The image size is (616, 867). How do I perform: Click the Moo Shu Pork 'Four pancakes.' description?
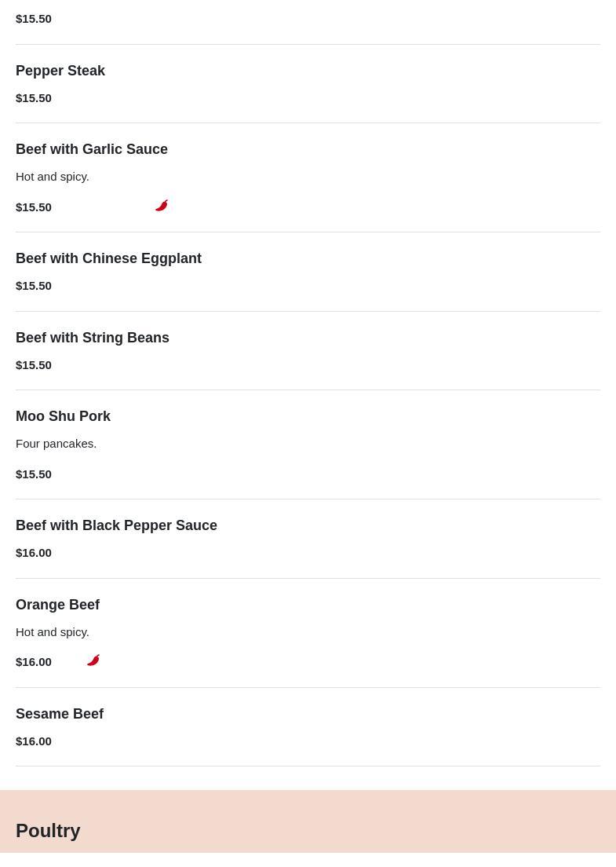click(x=56, y=444)
